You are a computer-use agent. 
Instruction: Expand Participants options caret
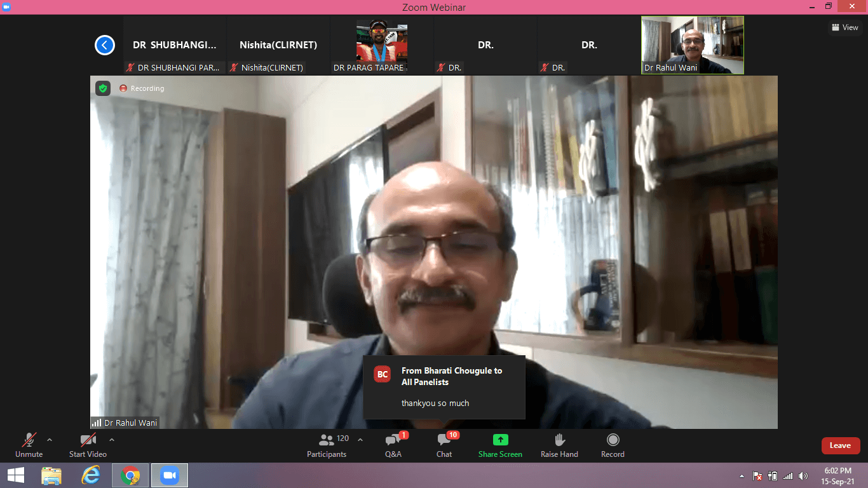(x=360, y=440)
